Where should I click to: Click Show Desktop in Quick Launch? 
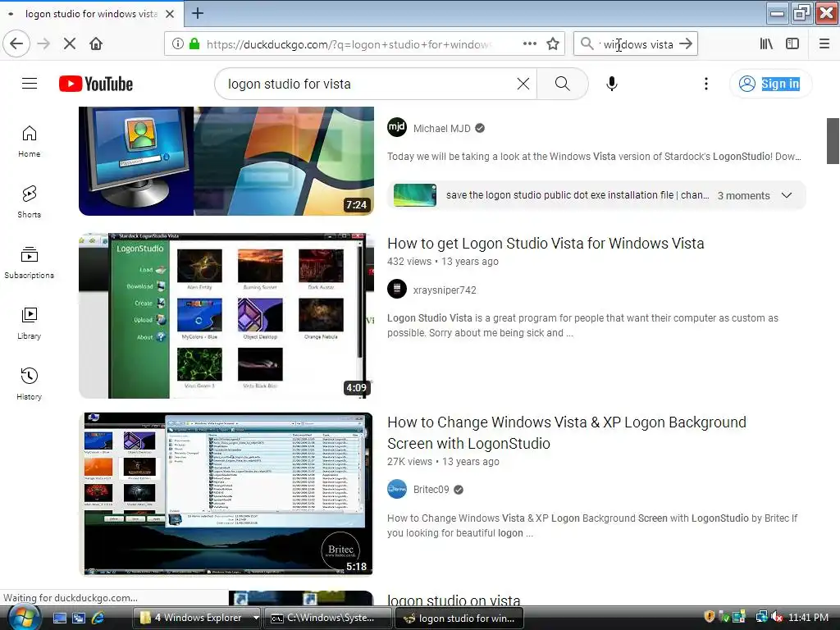coord(59,618)
